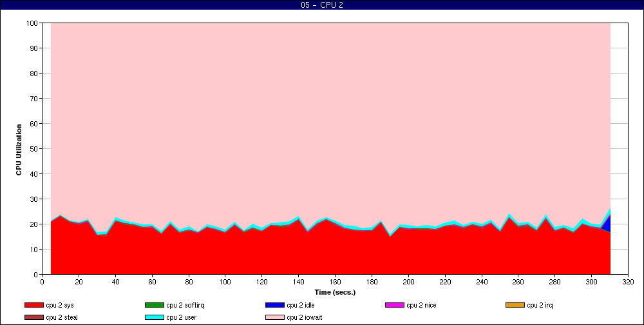644x325 pixels.
Task: Click the chart title '05 - CPU 2'
Action: (321, 5)
